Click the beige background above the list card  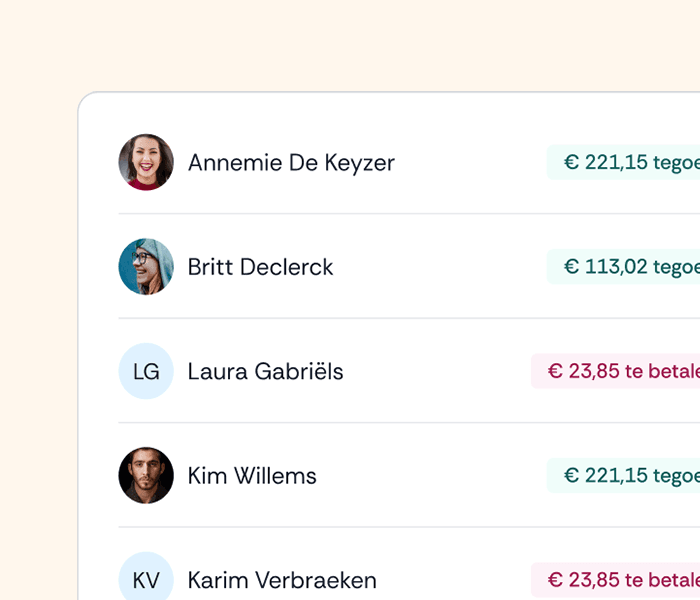pyautogui.click(x=350, y=45)
